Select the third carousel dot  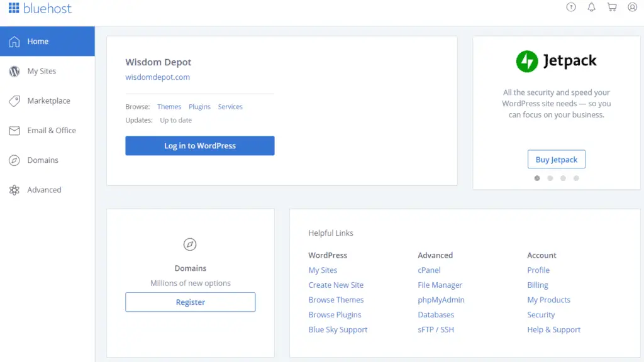563,178
